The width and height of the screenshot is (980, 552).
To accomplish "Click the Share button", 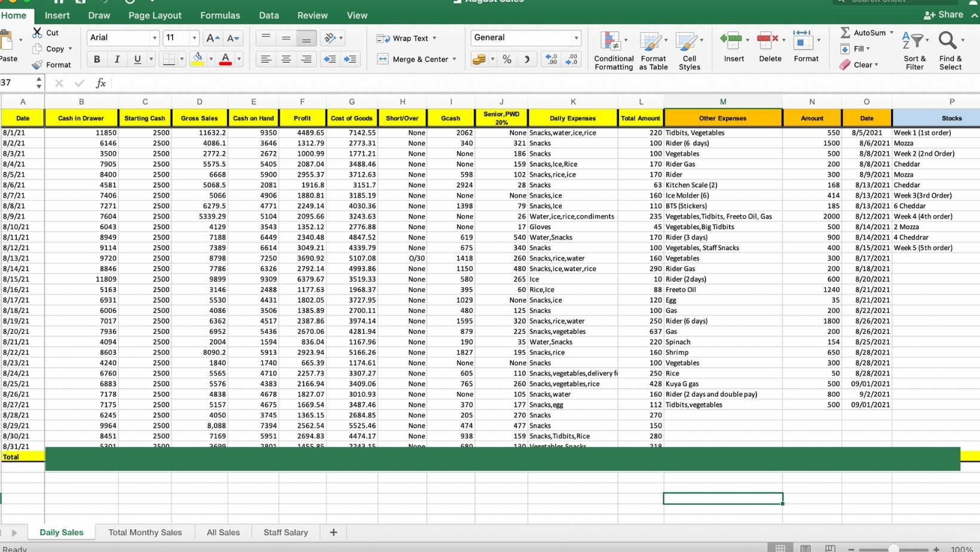I will pos(944,14).
